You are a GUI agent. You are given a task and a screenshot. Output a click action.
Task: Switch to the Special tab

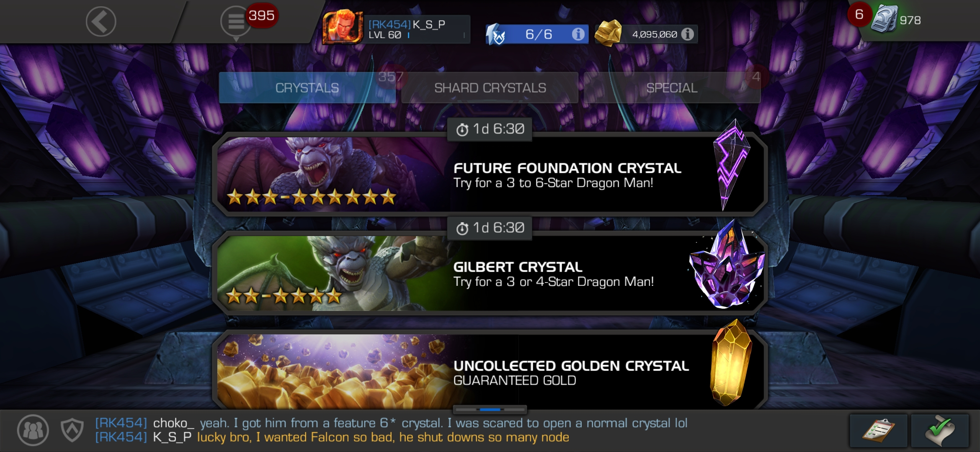(672, 88)
